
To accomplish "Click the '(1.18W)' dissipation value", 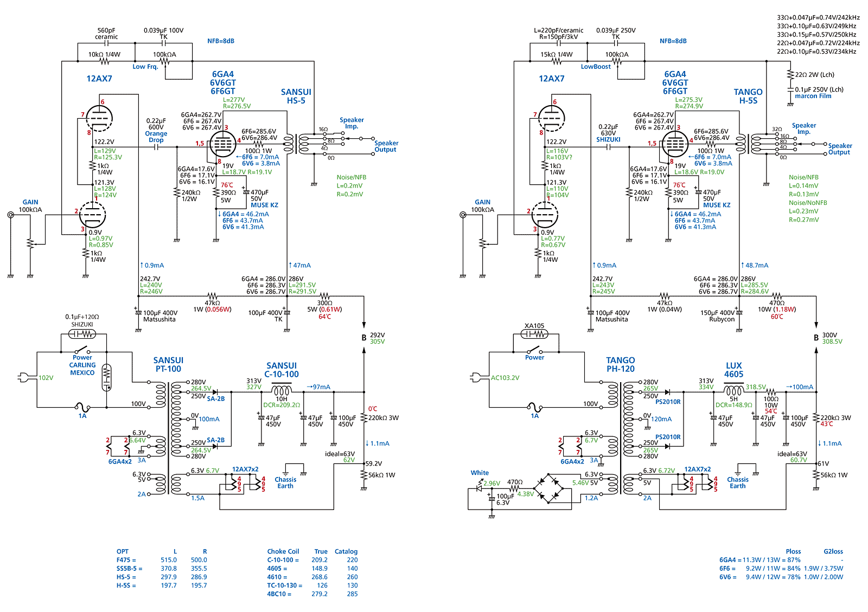I will point(784,310).
